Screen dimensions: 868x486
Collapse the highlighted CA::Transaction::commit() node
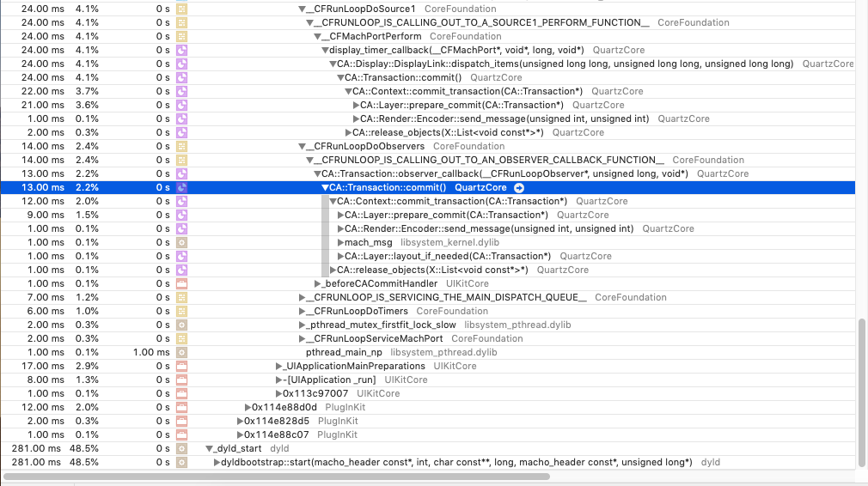click(325, 188)
